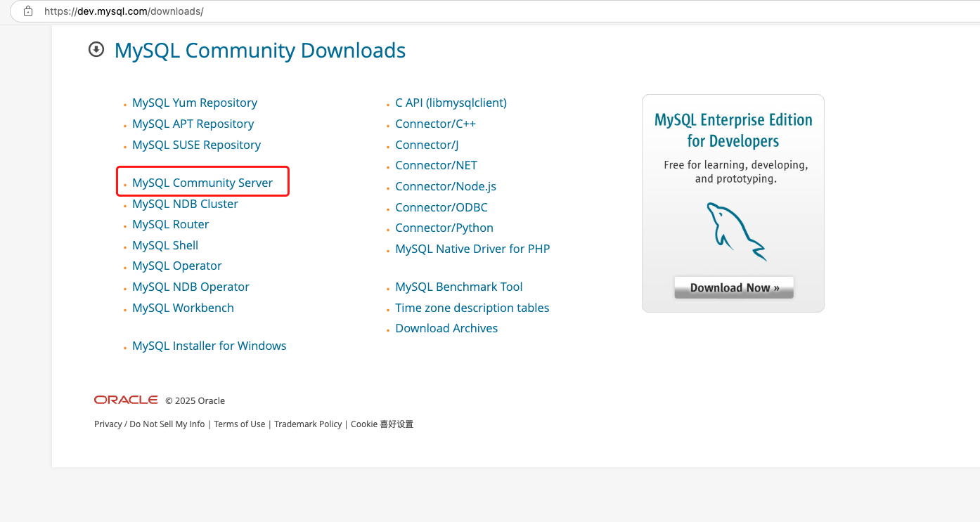980x522 pixels.
Task: Click the download arrow icon beside heading
Action: point(96,50)
